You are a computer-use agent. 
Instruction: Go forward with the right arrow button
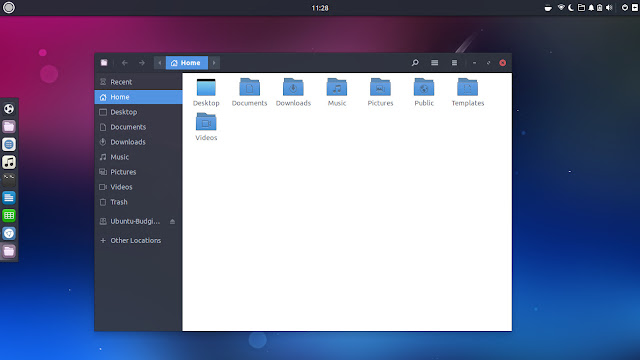(x=142, y=63)
